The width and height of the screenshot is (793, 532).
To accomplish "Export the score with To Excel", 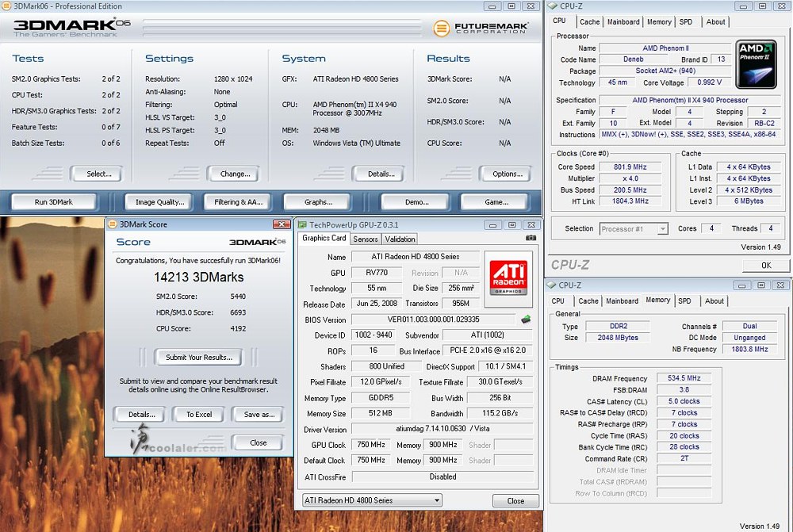I will [199, 415].
